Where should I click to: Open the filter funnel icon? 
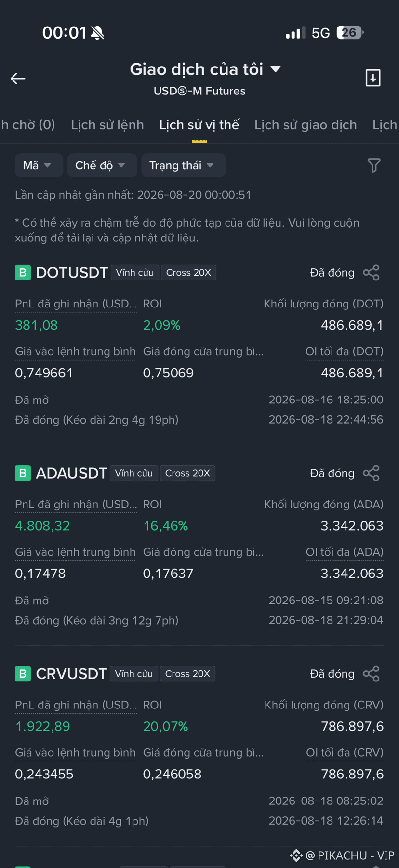(374, 165)
